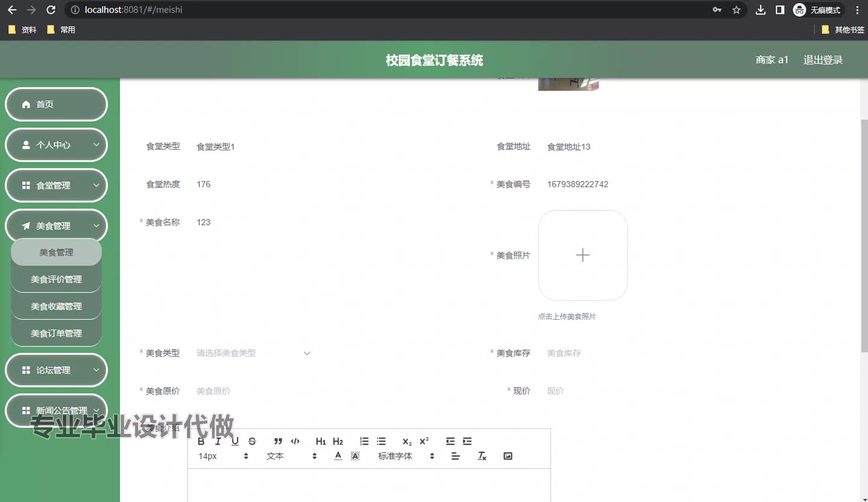
Task: Click the 食堂热度 value 176
Action: [x=204, y=184]
